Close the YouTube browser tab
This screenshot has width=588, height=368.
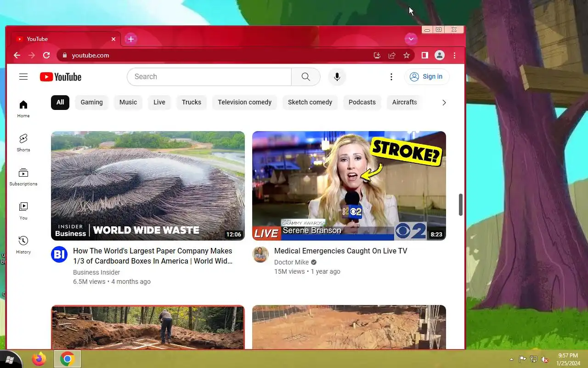[x=113, y=39]
